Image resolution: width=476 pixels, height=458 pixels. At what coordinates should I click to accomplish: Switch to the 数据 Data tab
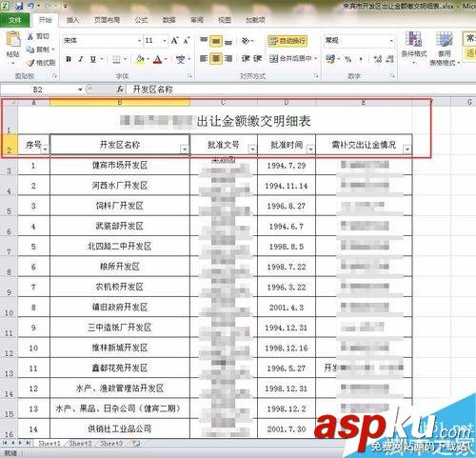[x=169, y=20]
